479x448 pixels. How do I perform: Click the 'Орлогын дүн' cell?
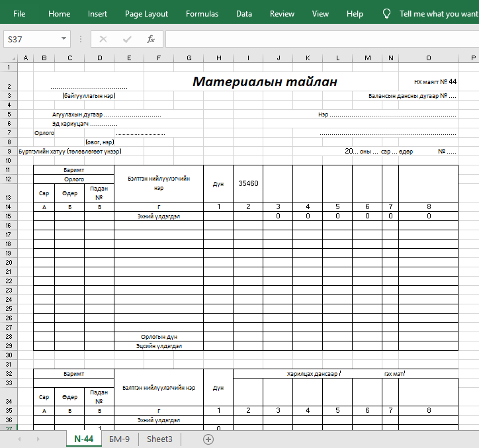click(159, 337)
